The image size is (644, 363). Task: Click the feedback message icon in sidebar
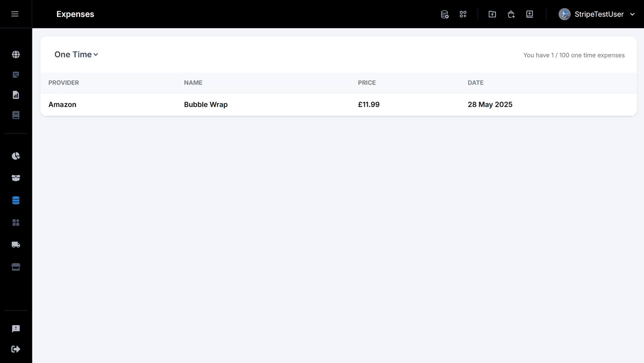coord(16,328)
